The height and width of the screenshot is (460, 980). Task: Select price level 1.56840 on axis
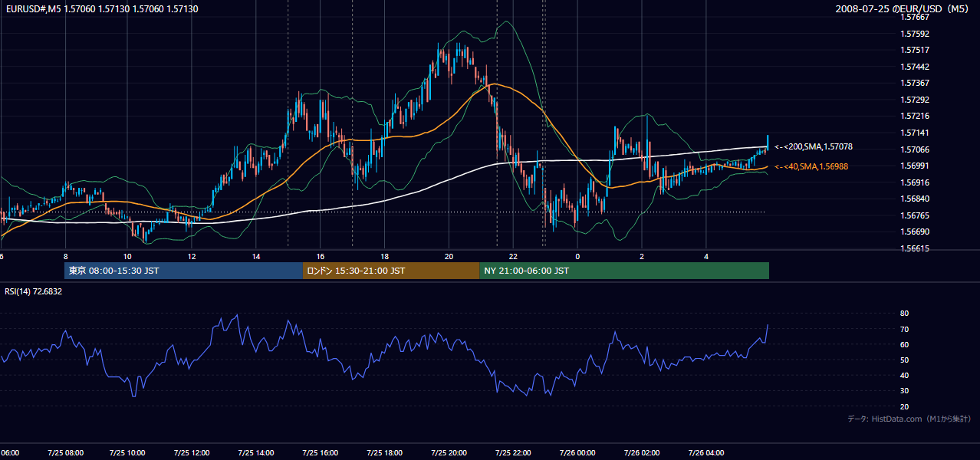point(914,199)
